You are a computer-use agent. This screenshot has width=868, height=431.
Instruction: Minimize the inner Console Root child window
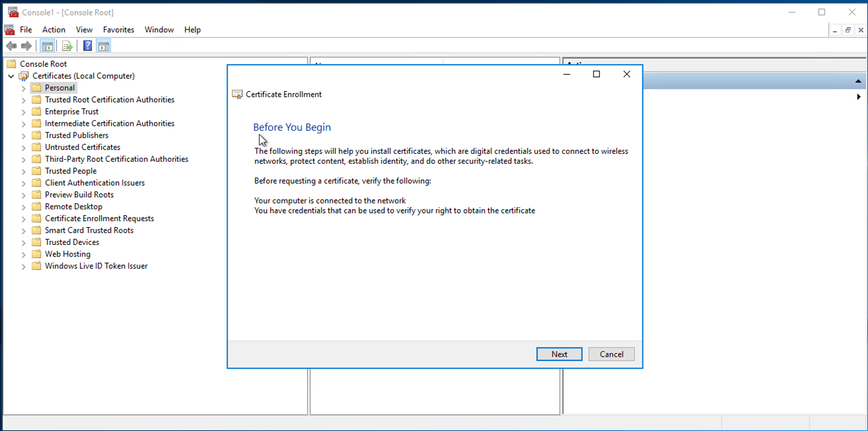pyautogui.click(x=835, y=30)
